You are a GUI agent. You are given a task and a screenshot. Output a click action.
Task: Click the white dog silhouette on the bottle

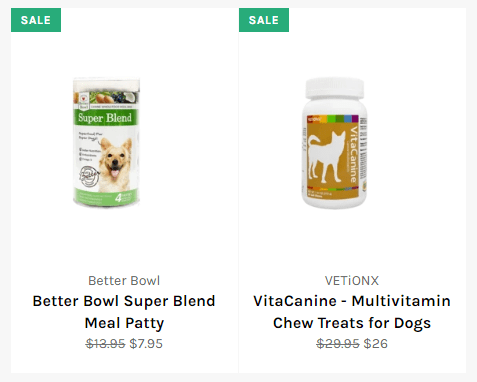pyautogui.click(x=327, y=157)
